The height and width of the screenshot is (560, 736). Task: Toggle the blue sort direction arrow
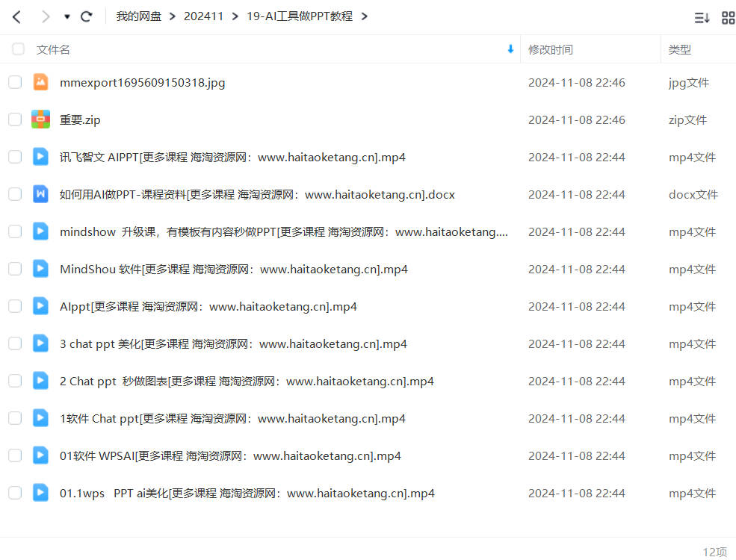coord(510,49)
